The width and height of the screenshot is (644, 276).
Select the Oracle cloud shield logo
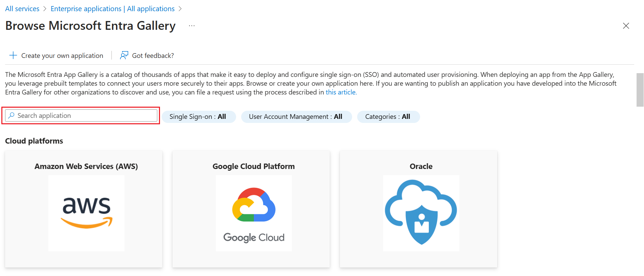coord(421,213)
